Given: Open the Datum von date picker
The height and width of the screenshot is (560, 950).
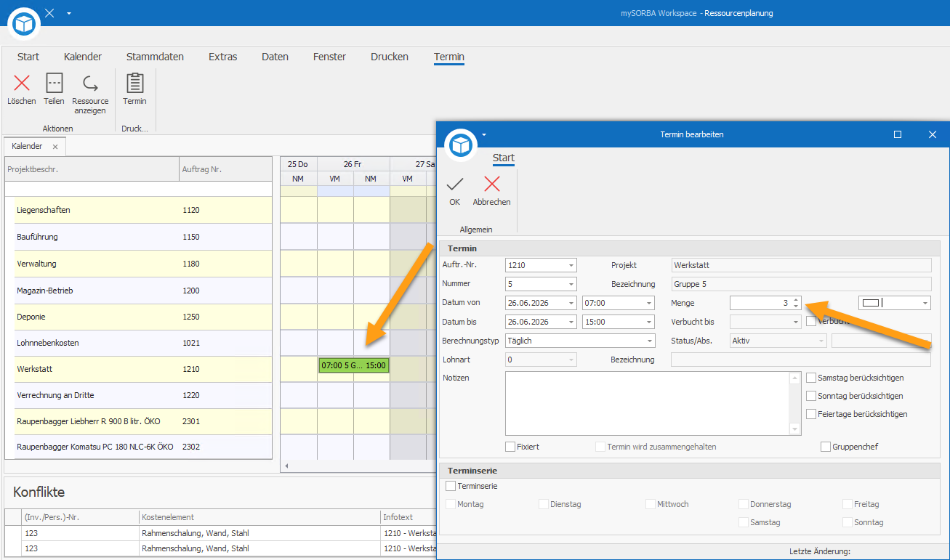Looking at the screenshot, I should tap(571, 303).
